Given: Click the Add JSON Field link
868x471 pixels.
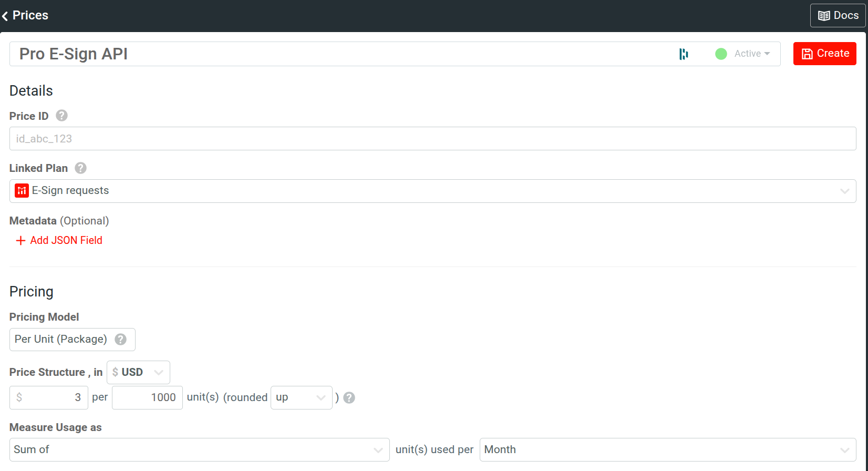Looking at the screenshot, I should click(66, 241).
